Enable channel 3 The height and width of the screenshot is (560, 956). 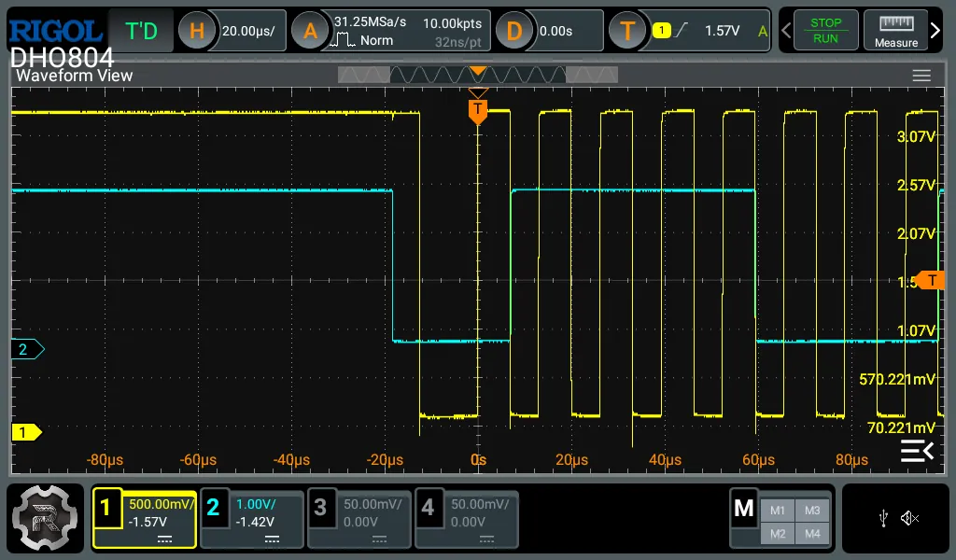click(321, 508)
